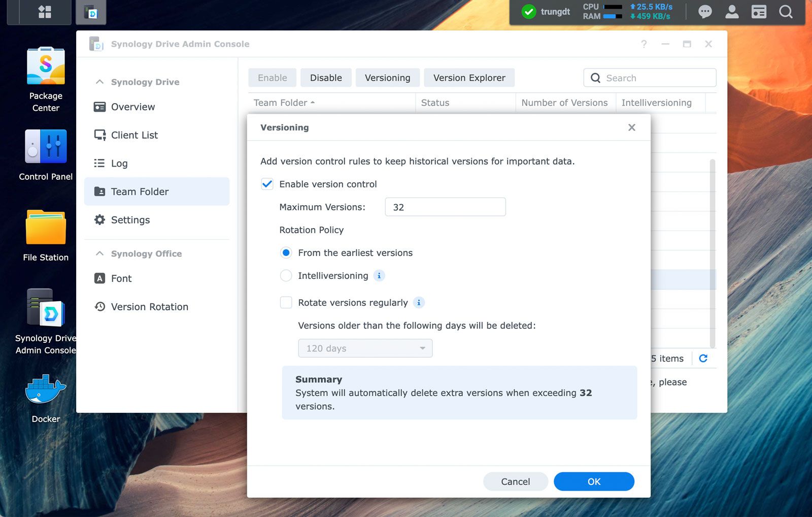This screenshot has height=517, width=812.
Task: Open Client List in the sidebar
Action: click(157, 135)
